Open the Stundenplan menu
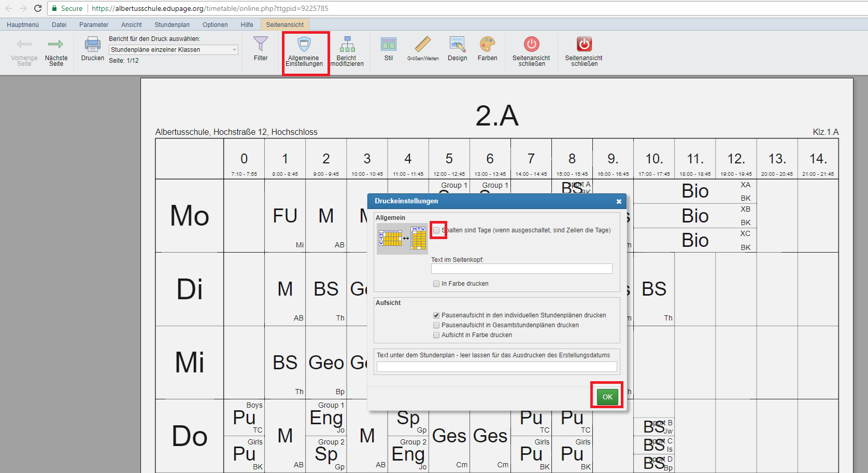The image size is (868, 473). click(x=172, y=24)
